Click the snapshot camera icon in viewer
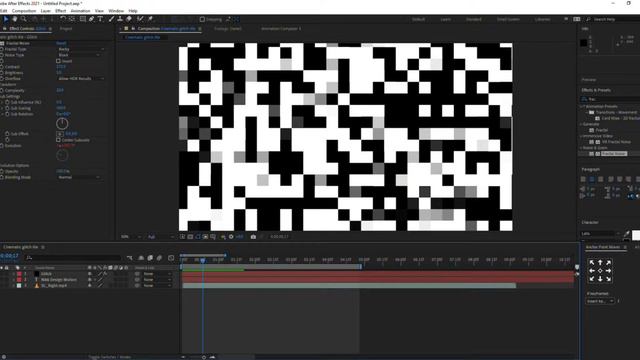 coord(253,237)
